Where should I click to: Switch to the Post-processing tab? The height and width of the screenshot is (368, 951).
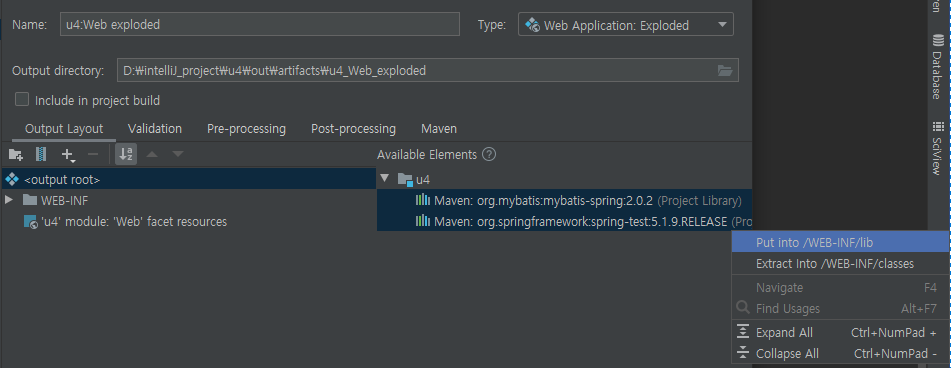point(354,129)
